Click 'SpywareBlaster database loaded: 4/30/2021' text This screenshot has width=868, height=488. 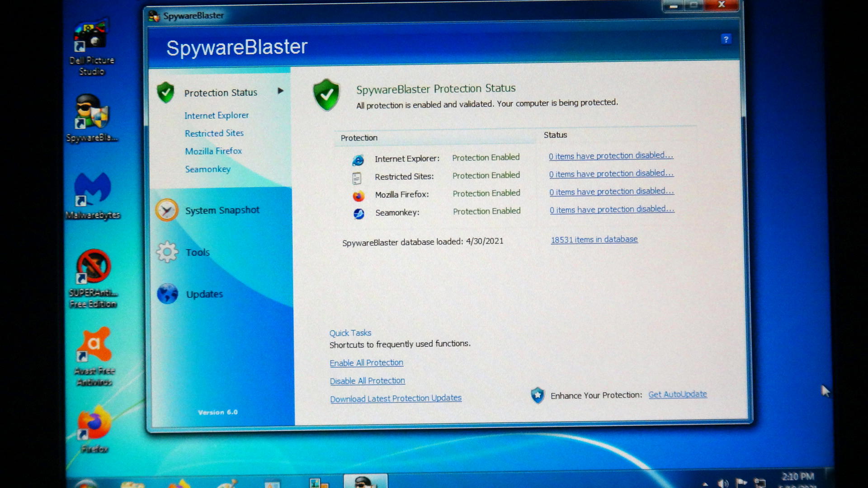coord(423,242)
